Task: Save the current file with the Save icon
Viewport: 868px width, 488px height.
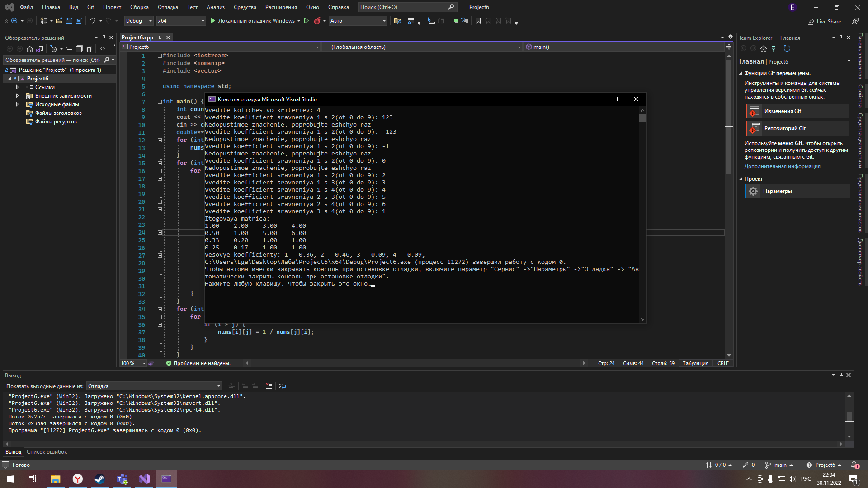Action: 69,21
